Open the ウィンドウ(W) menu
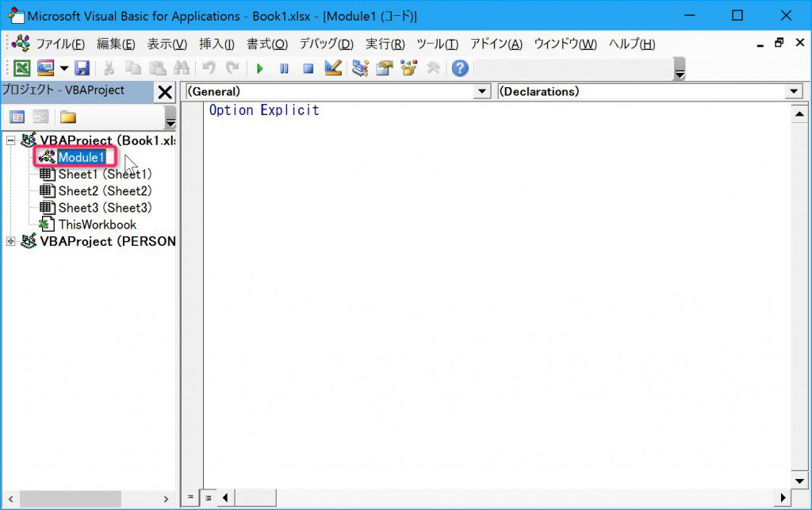Image resolution: width=812 pixels, height=510 pixels. [565, 44]
